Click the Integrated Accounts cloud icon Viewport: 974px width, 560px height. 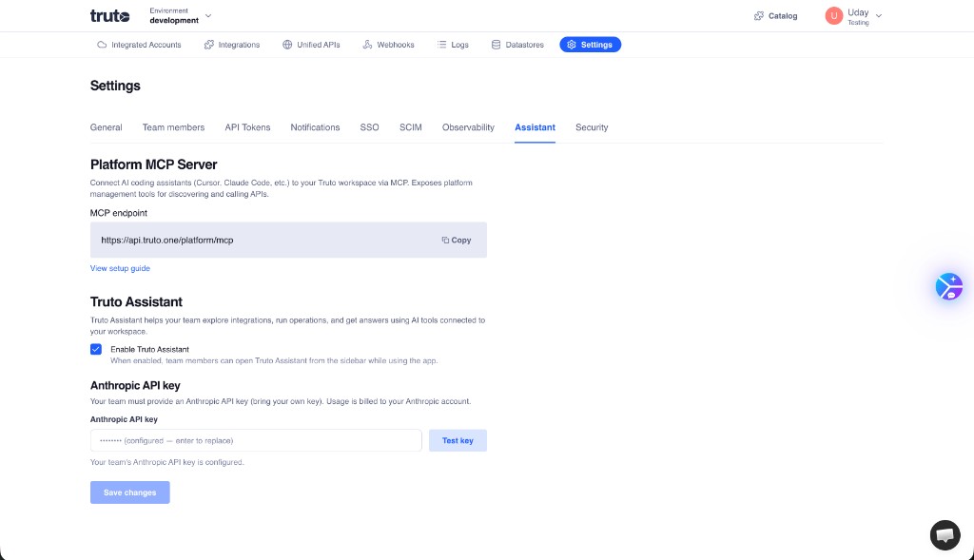[x=102, y=45]
